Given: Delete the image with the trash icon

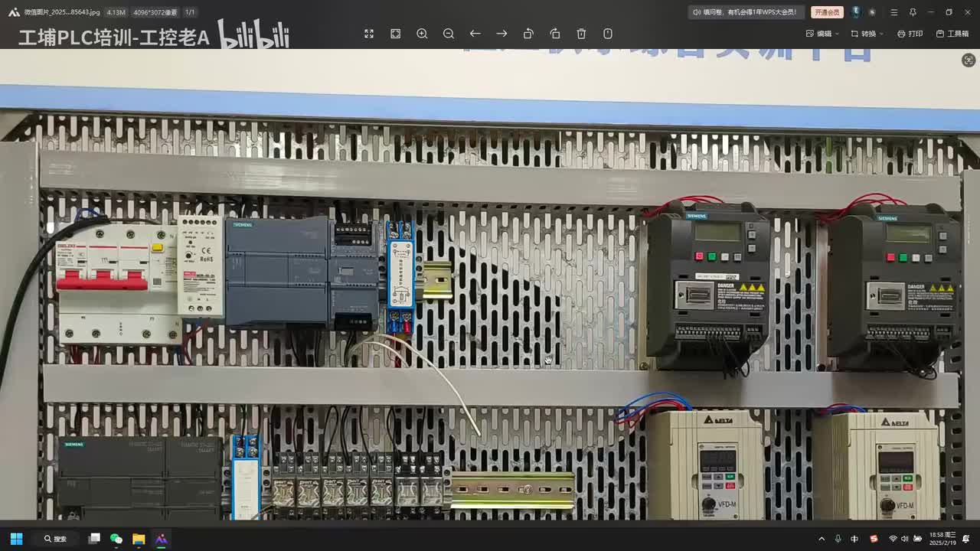Looking at the screenshot, I should (x=581, y=34).
